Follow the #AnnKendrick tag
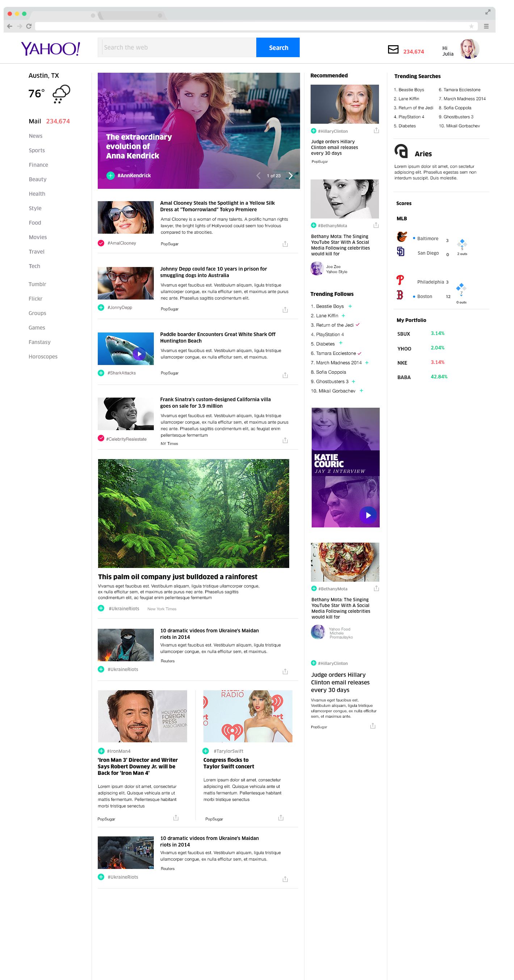 tap(110, 175)
